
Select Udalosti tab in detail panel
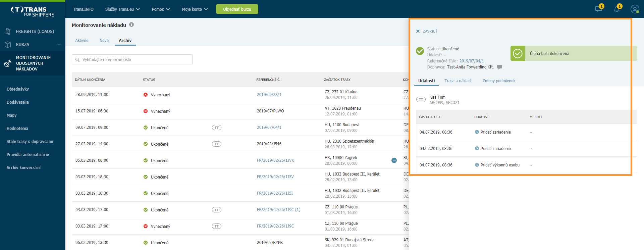point(426,81)
